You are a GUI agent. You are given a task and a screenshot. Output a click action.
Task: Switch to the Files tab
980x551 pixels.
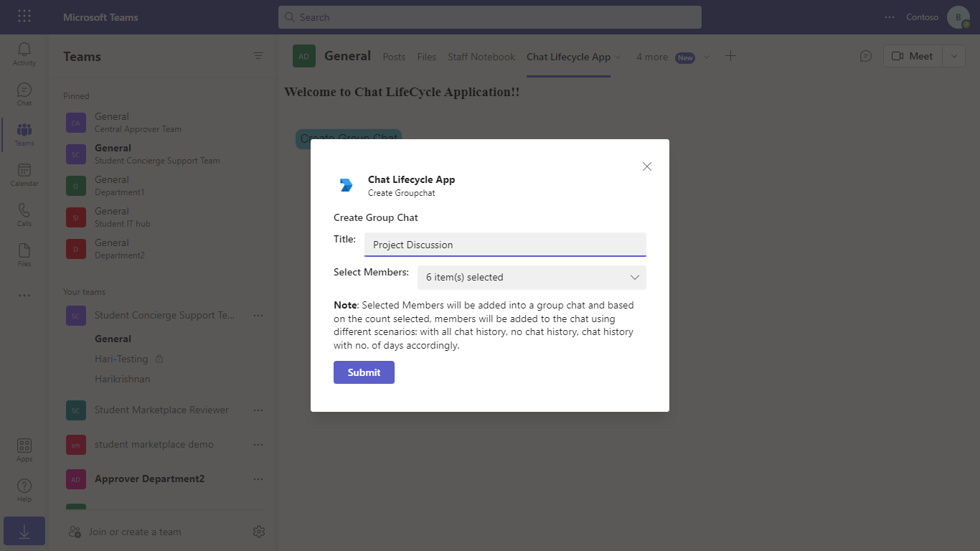427,57
